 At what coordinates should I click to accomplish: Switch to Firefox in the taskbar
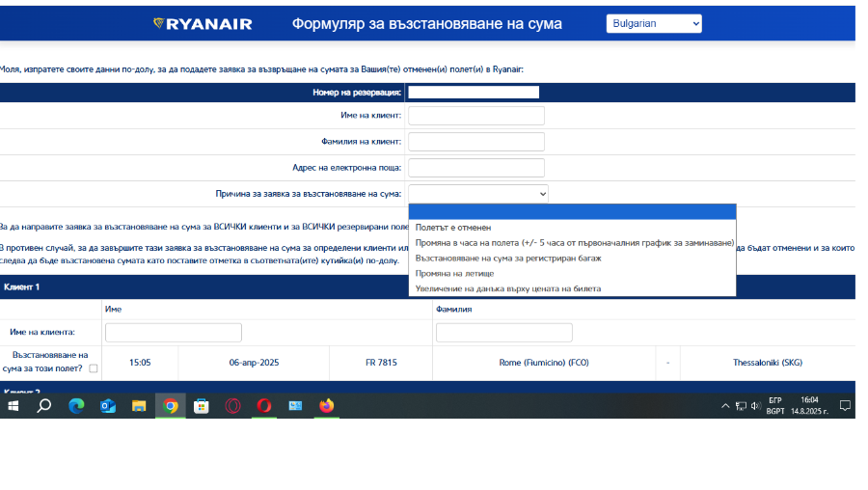[327, 406]
